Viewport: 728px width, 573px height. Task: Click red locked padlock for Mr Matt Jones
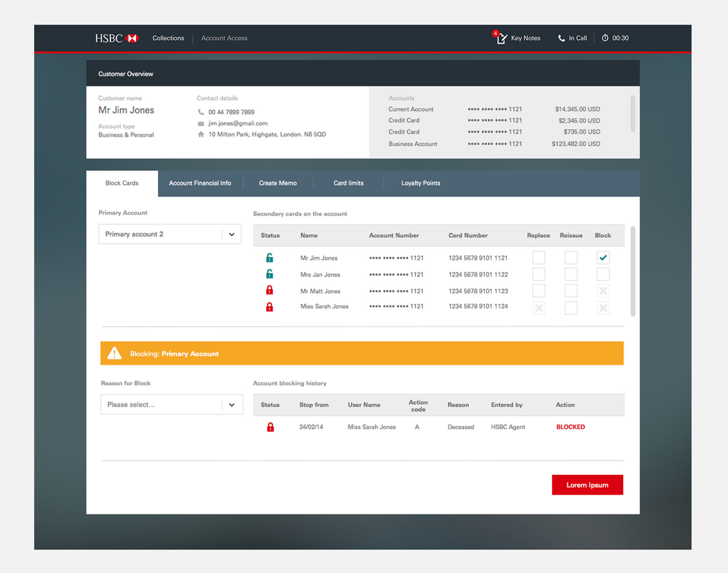pos(270,290)
